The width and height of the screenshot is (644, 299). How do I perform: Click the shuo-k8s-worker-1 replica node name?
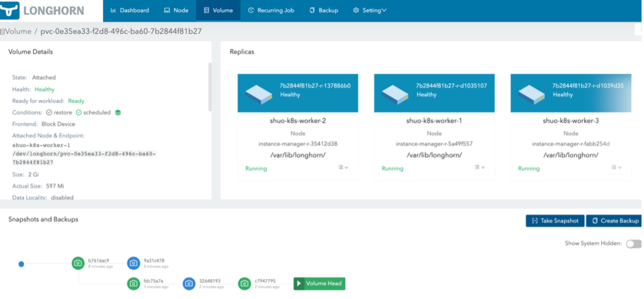click(x=434, y=121)
